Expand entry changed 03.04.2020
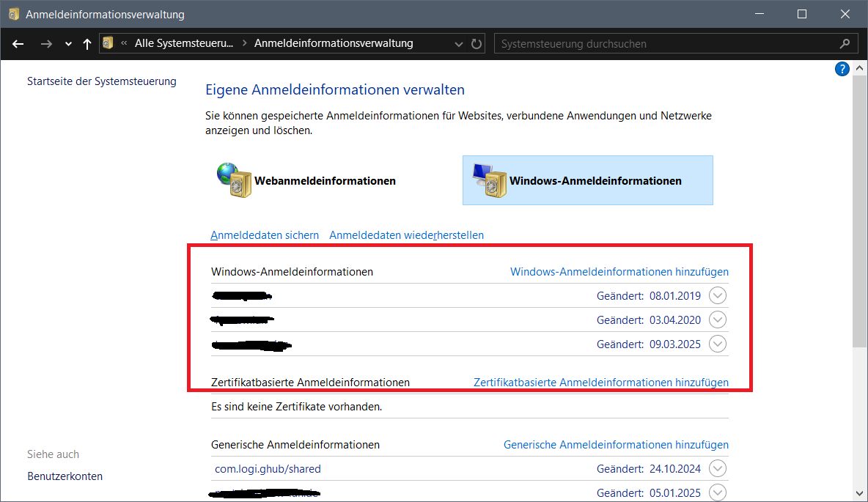Viewport: 868px width, 502px height. (718, 320)
